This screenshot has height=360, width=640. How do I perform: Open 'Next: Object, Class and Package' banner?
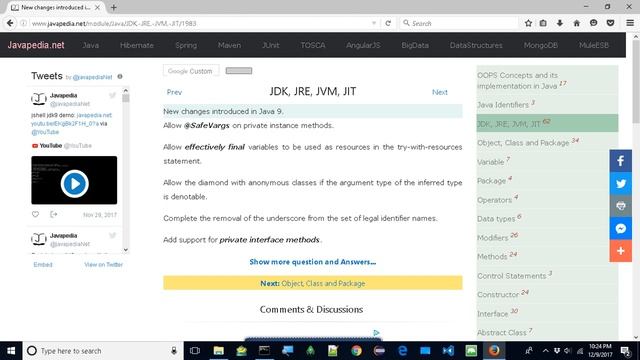click(313, 283)
